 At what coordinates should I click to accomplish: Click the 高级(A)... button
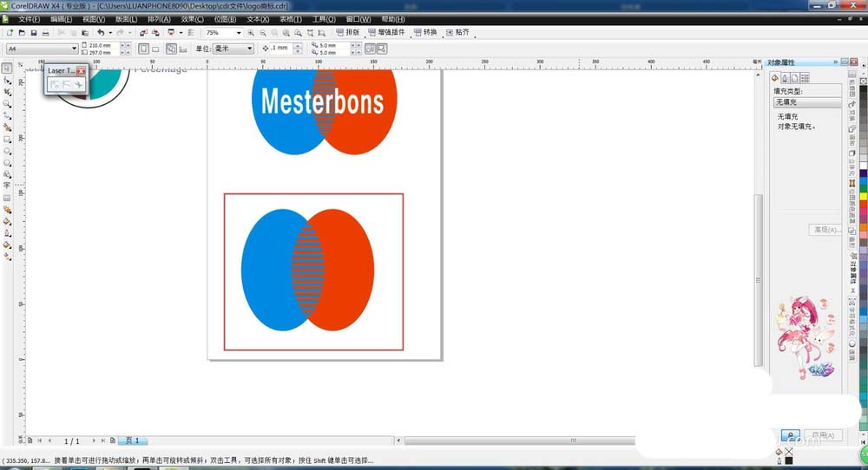click(825, 230)
